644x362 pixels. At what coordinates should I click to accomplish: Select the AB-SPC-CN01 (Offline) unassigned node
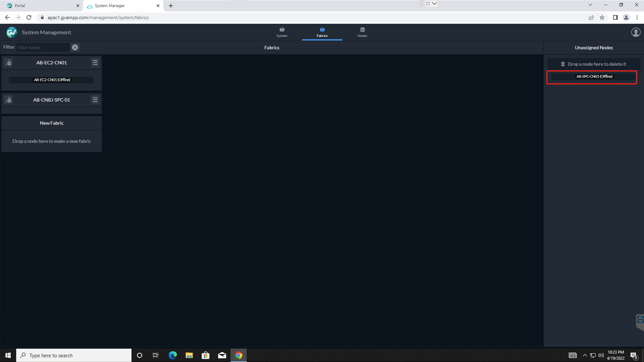[594, 76]
